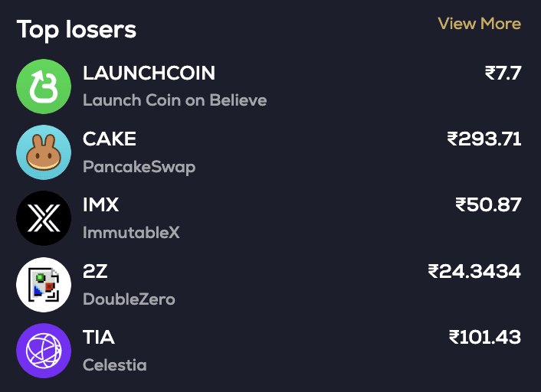Select the CAKE ticker name

click(x=110, y=139)
